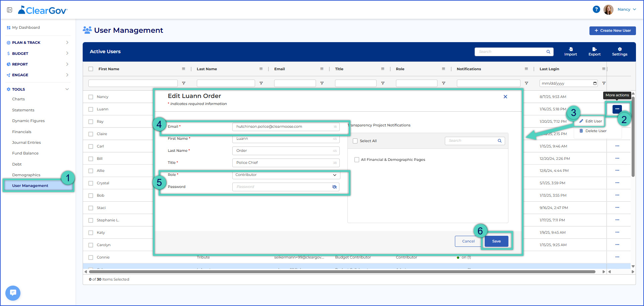Close the Edit Luann Order dialog
The height and width of the screenshot is (306, 644).
pos(505,97)
